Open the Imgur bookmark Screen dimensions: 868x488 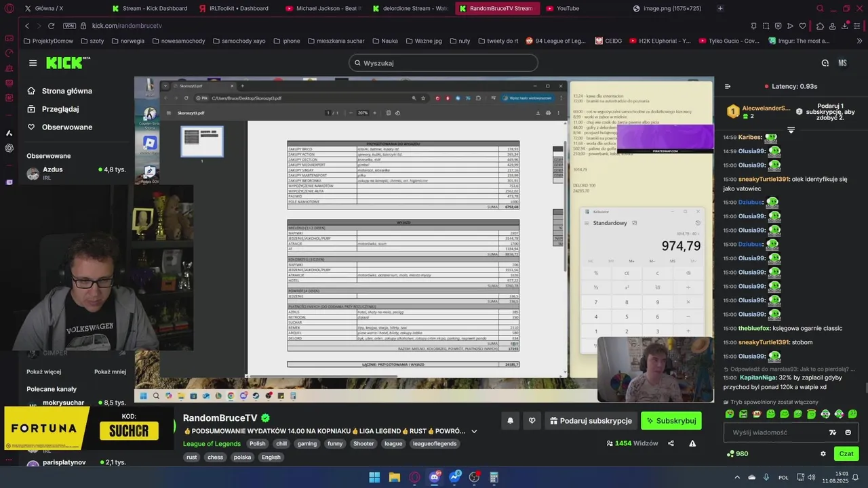799,41
